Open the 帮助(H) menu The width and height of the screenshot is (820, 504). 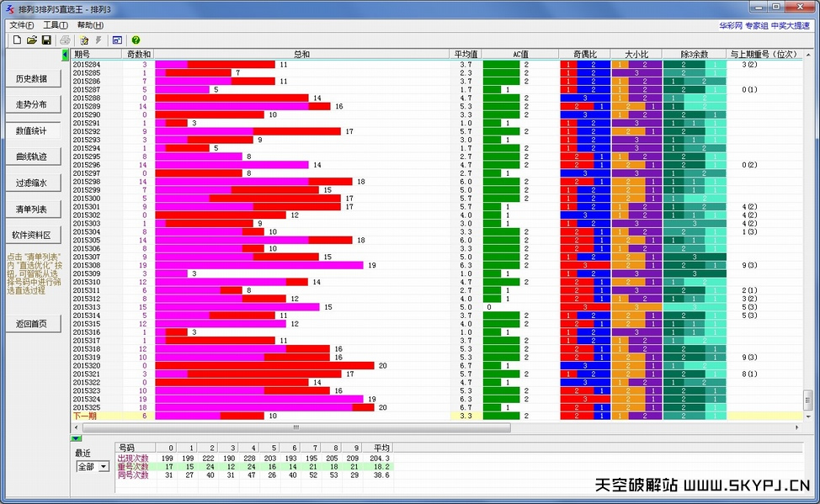[x=90, y=25]
